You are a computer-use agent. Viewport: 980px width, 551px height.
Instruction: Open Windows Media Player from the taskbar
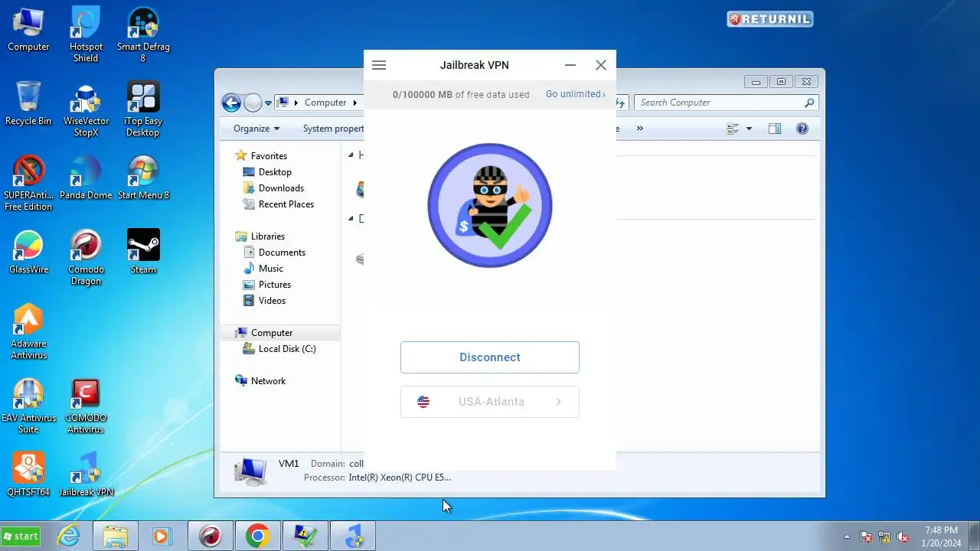[162, 536]
